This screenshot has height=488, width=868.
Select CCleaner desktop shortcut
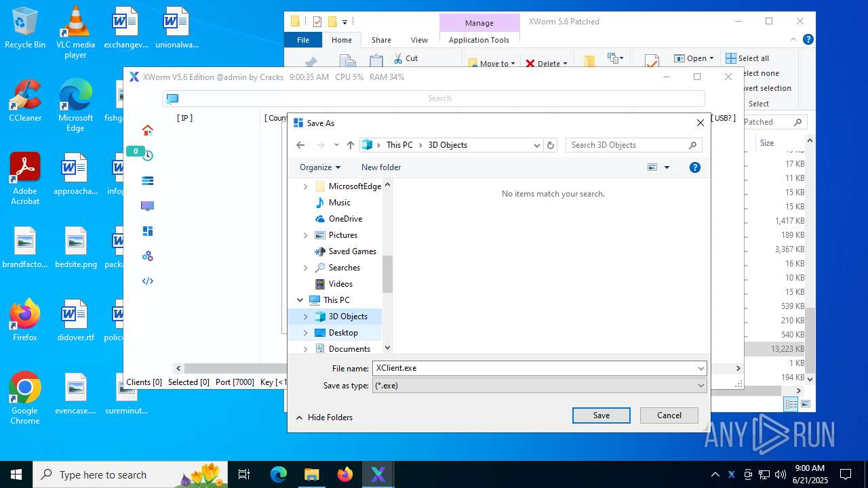pos(25,100)
